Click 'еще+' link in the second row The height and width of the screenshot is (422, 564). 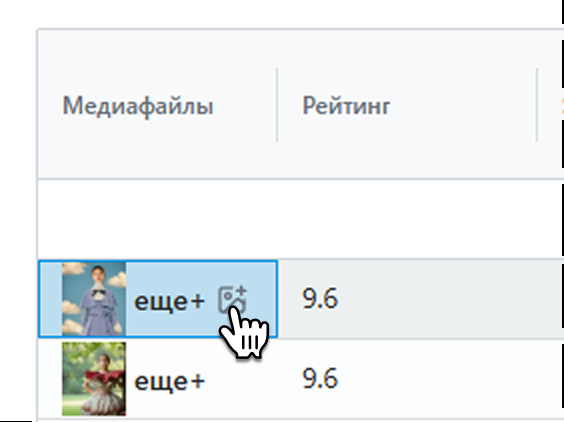point(169,381)
